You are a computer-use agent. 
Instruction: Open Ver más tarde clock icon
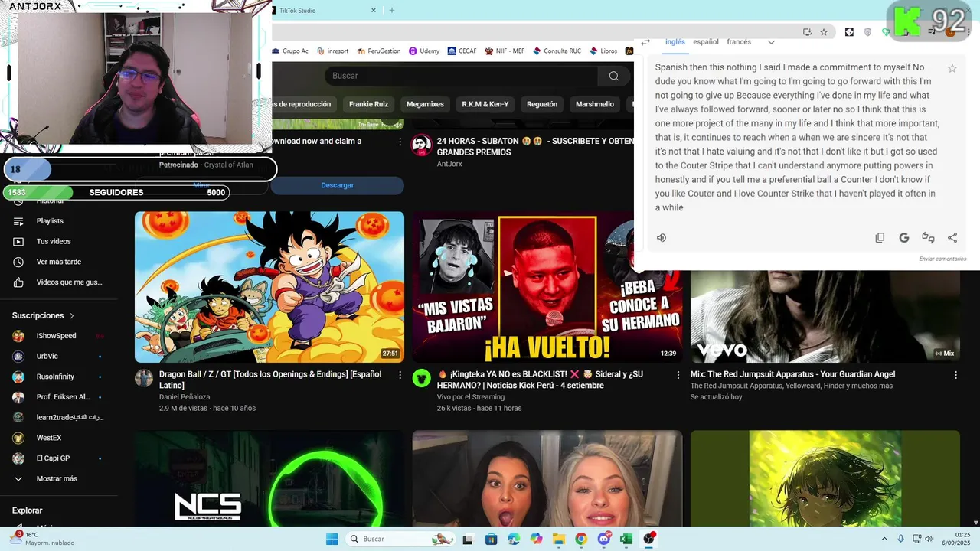(x=18, y=262)
